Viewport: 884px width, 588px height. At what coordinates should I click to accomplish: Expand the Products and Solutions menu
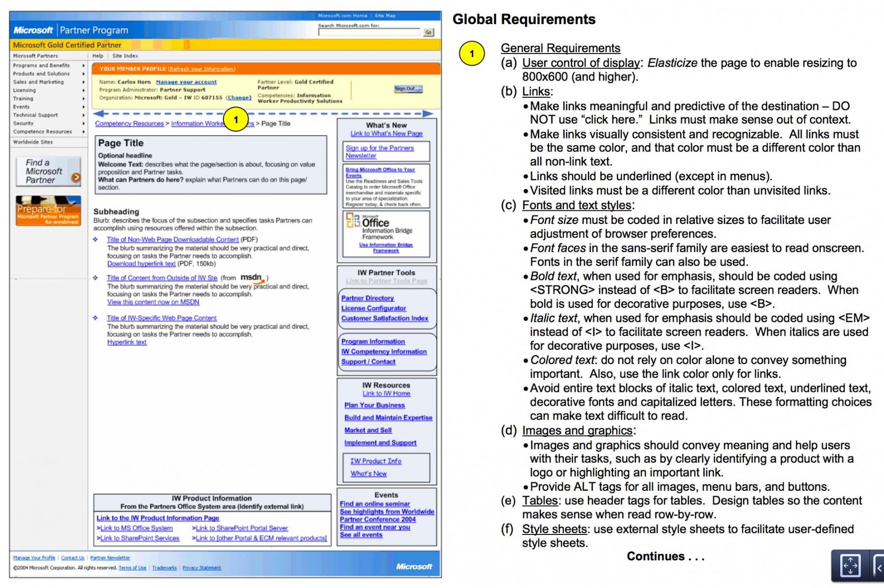pos(49,74)
